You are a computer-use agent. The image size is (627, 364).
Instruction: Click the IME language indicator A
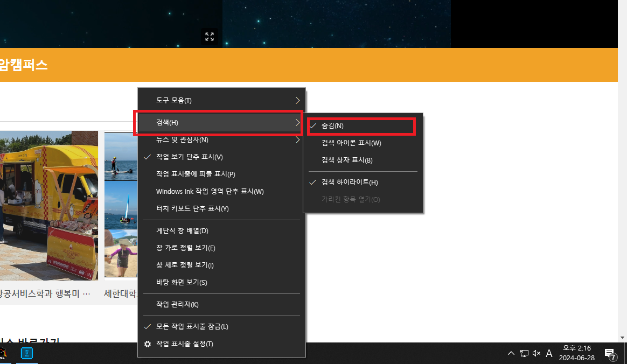(x=549, y=354)
